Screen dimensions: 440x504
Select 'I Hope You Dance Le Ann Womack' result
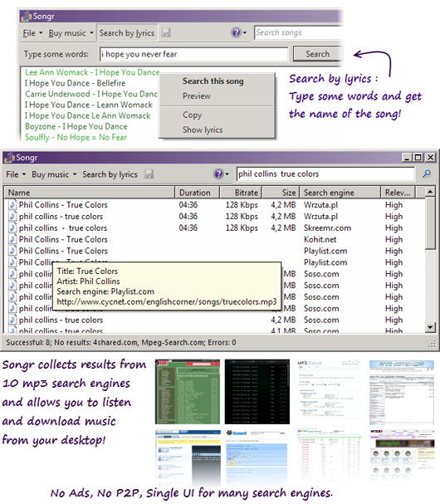click(x=87, y=115)
